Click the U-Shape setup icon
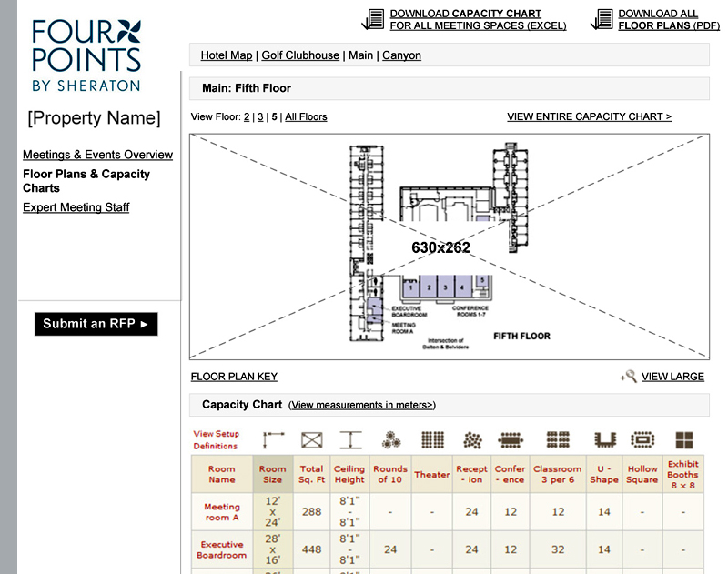 pyautogui.click(x=604, y=440)
